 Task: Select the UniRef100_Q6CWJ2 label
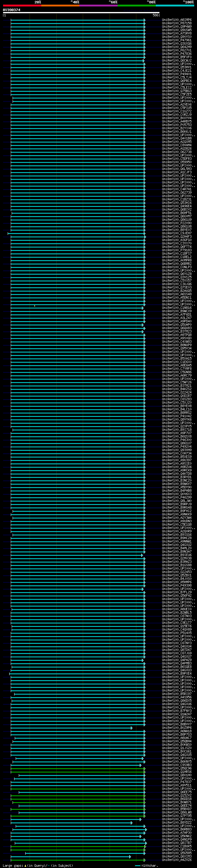pyautogui.click(x=177, y=61)
